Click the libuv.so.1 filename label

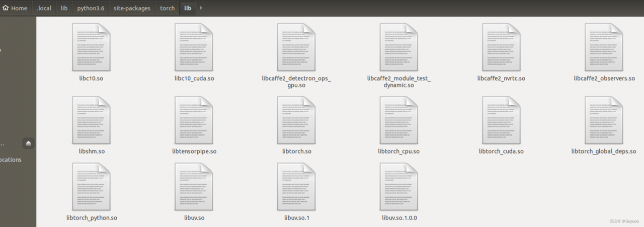pyautogui.click(x=297, y=218)
